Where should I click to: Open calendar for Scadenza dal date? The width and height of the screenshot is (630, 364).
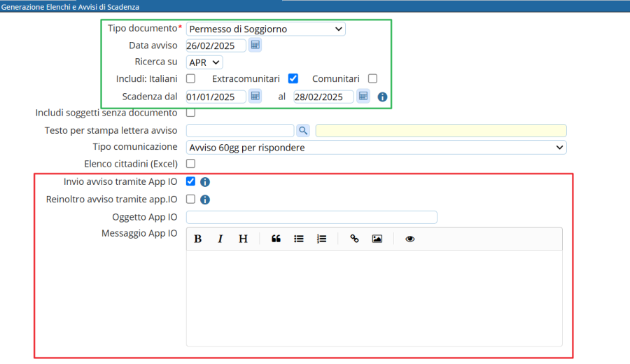(255, 97)
